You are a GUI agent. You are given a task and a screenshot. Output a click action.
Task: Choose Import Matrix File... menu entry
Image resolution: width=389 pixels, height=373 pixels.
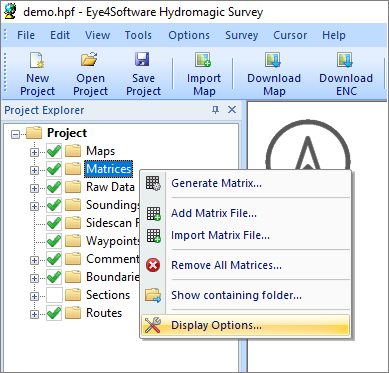[245, 235]
